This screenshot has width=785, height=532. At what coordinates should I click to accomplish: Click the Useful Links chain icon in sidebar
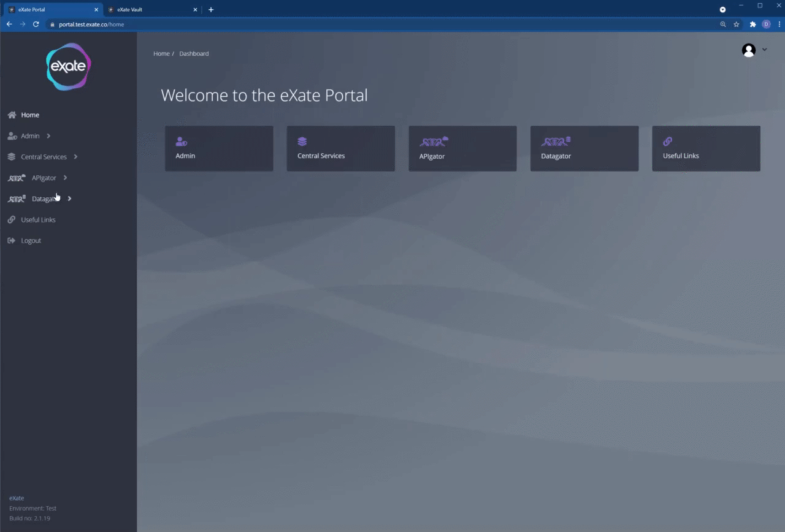tap(12, 219)
